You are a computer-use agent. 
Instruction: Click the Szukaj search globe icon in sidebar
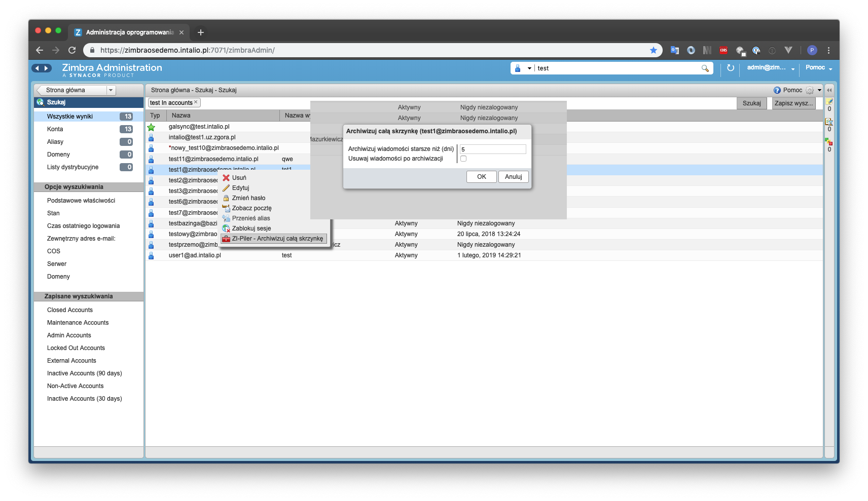pos(40,102)
